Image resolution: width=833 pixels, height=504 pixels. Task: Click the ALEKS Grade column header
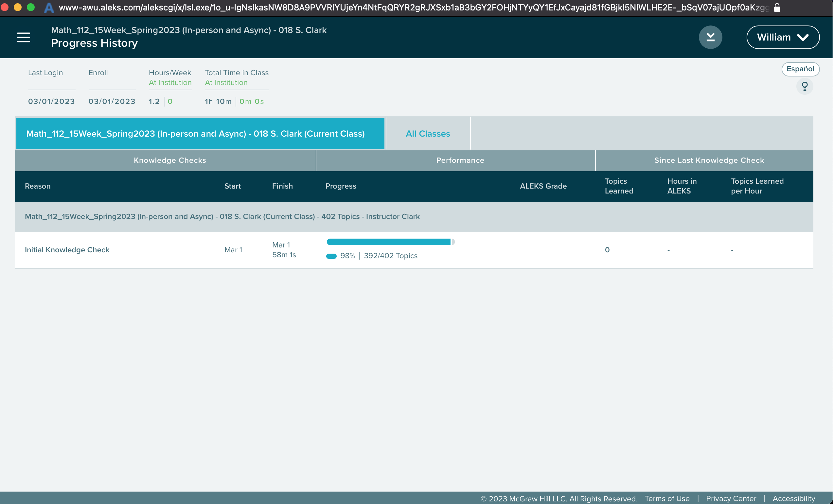[x=543, y=186]
